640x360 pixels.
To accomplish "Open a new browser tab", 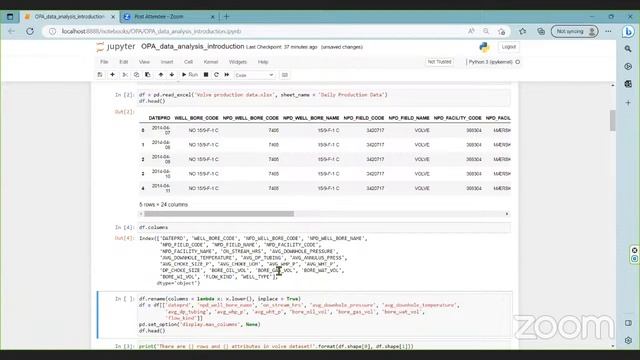I will (227, 17).
